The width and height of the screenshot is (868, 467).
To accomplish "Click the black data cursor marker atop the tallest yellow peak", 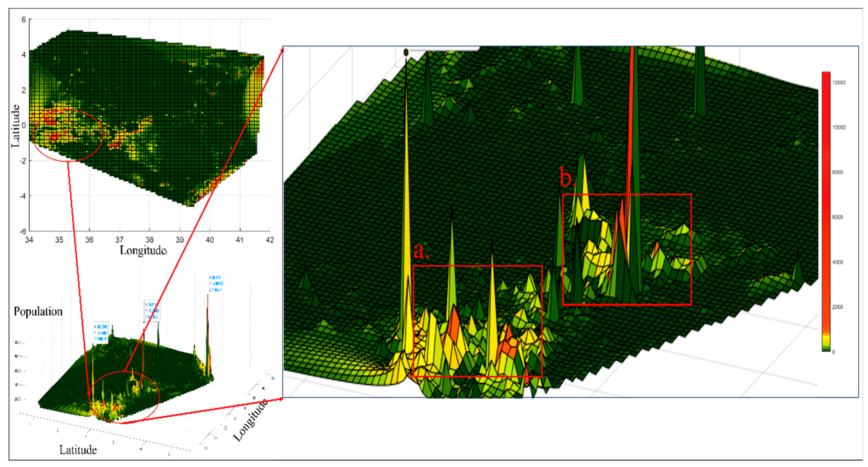I will 406,53.
